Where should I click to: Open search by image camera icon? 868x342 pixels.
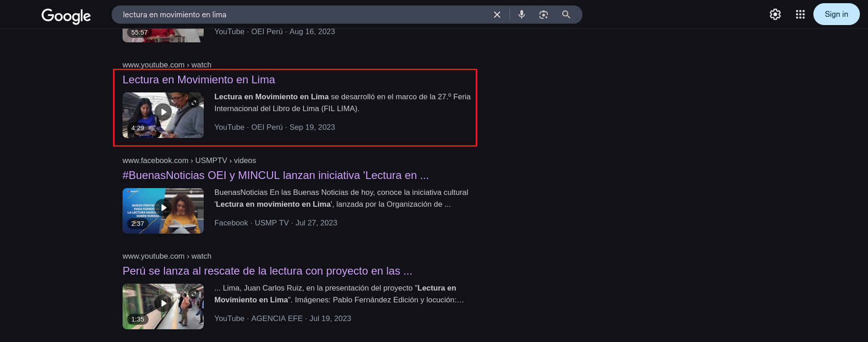(x=544, y=15)
